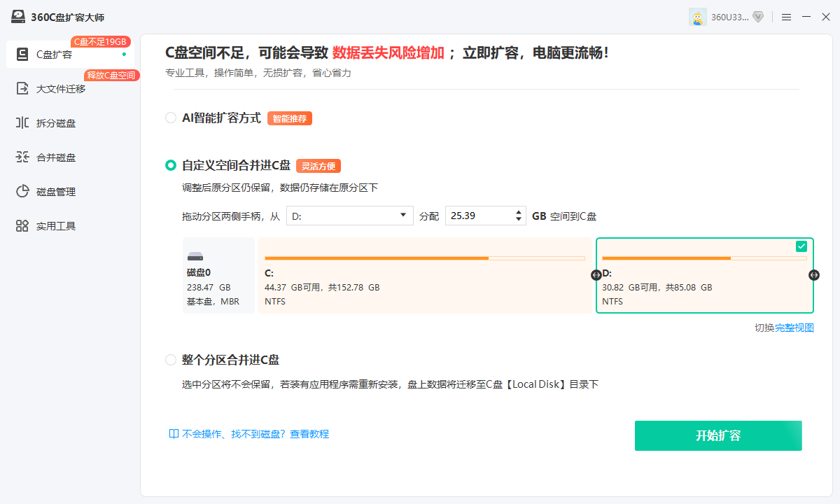
Task: Click the C: partition usage bar
Action: [x=425, y=258]
